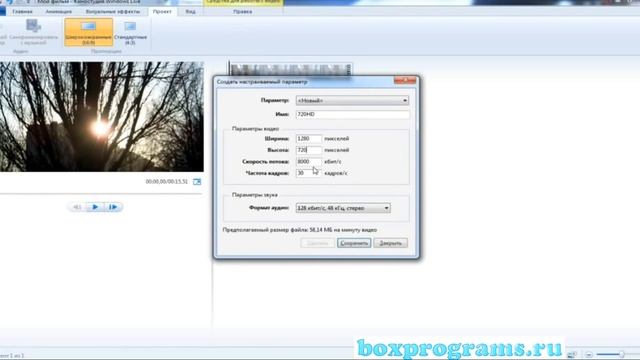Click the Частота кадров frame rate field

pyautogui.click(x=309, y=173)
